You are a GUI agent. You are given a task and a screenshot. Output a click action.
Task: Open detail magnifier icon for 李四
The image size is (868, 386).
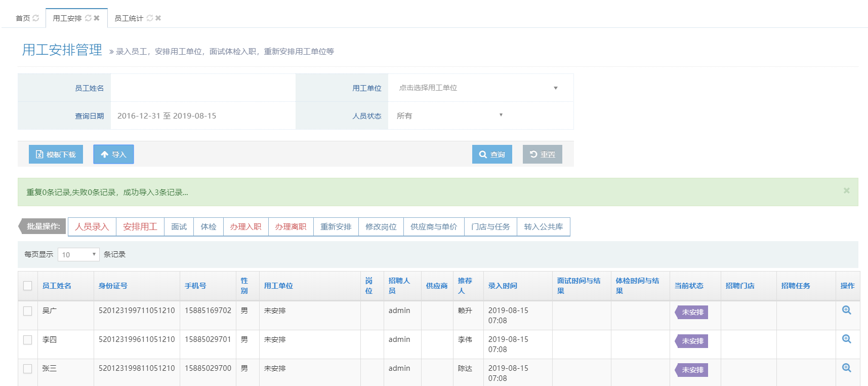pos(846,339)
